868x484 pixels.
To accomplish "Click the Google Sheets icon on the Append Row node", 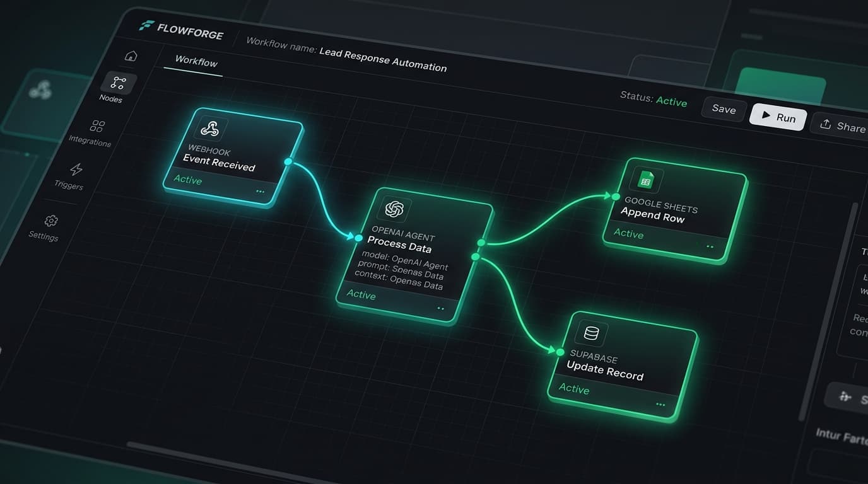I will (645, 181).
